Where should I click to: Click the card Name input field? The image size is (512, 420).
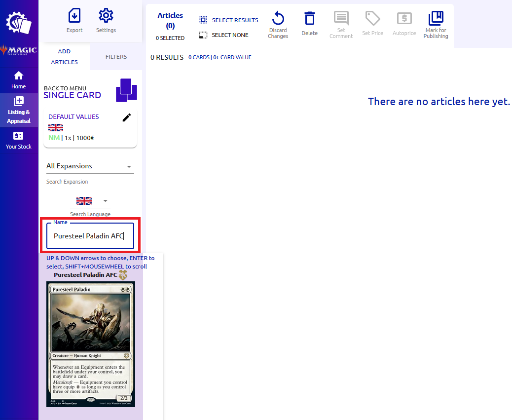tap(90, 236)
